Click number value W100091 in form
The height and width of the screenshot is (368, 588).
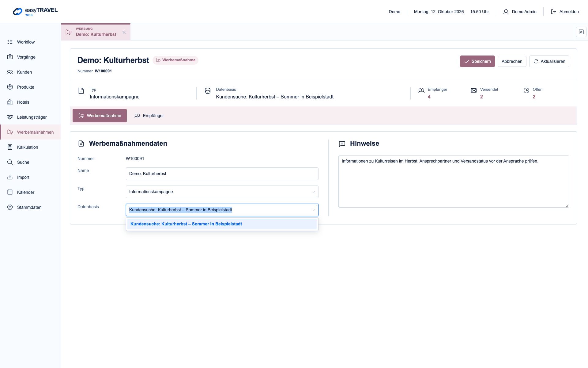pyautogui.click(x=135, y=159)
